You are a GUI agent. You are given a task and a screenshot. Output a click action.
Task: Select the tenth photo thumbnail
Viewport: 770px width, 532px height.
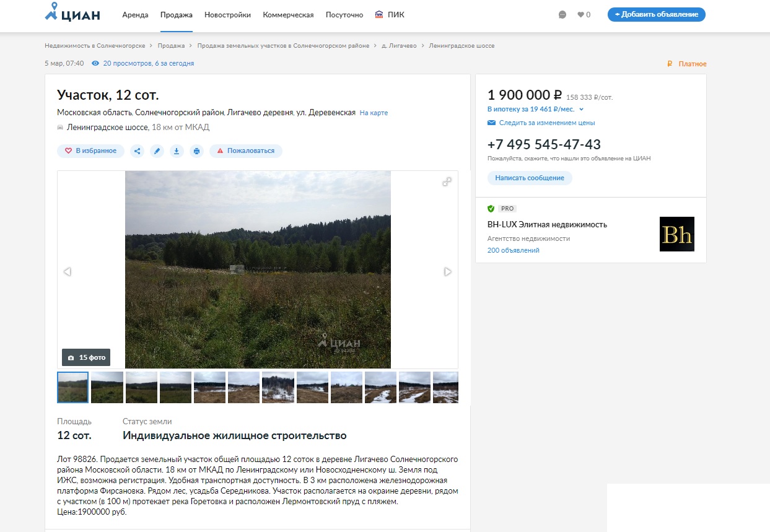point(380,388)
